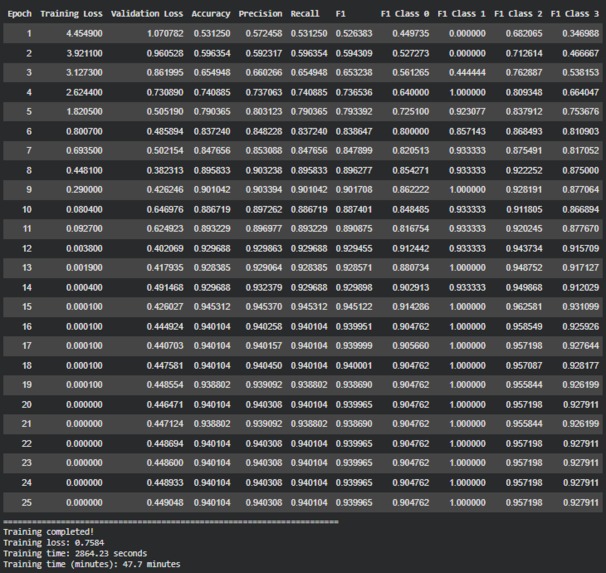Image resolution: width=606 pixels, height=573 pixels.
Task: Click recall value 0.847656 in epoch 7
Action: pyautogui.click(x=309, y=151)
